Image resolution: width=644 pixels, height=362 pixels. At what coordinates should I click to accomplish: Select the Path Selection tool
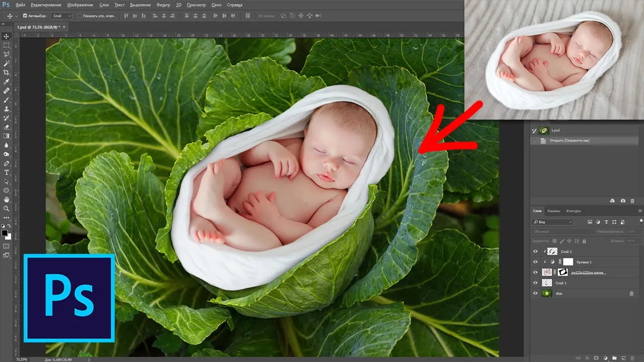click(x=7, y=182)
